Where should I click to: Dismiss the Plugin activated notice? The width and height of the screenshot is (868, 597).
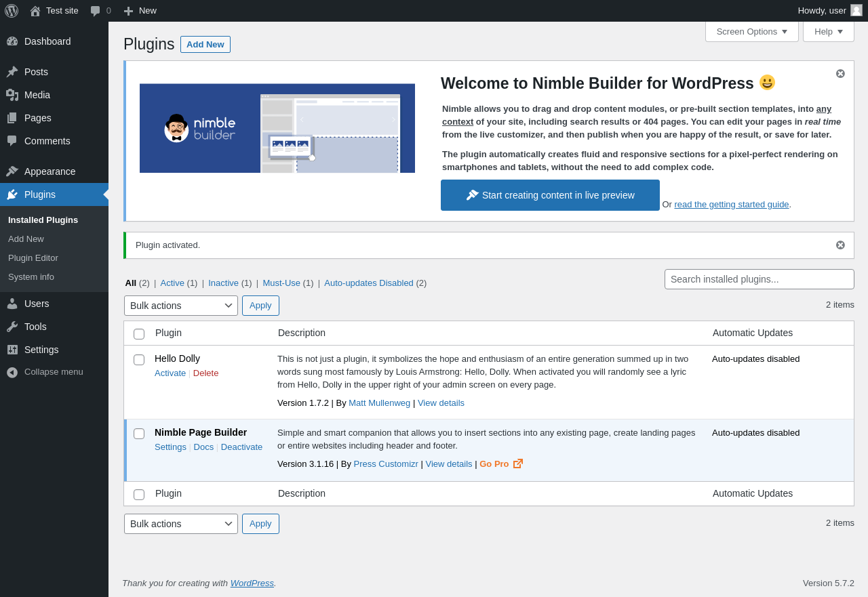(840, 245)
